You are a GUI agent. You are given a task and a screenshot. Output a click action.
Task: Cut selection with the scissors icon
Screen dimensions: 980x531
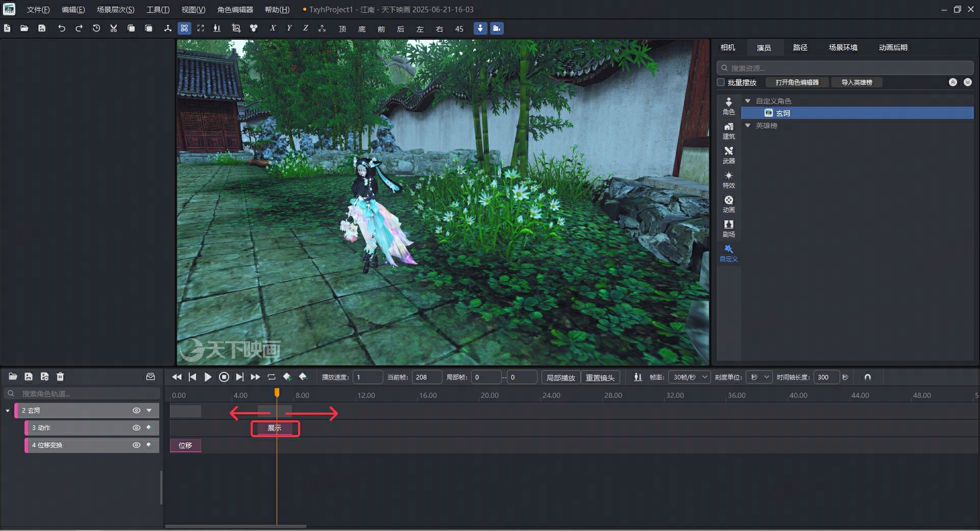point(114,29)
